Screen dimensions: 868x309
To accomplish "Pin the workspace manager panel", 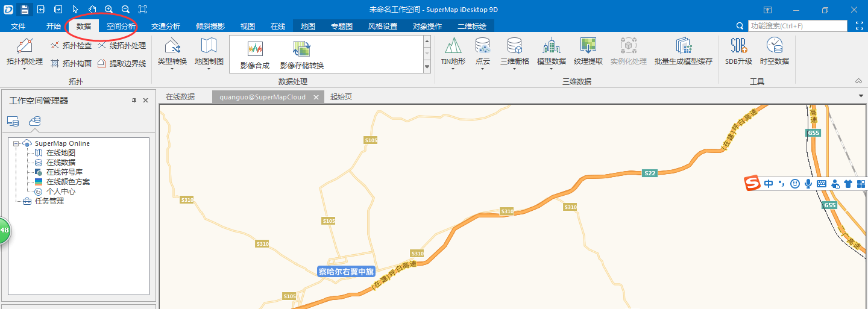I will (x=134, y=101).
